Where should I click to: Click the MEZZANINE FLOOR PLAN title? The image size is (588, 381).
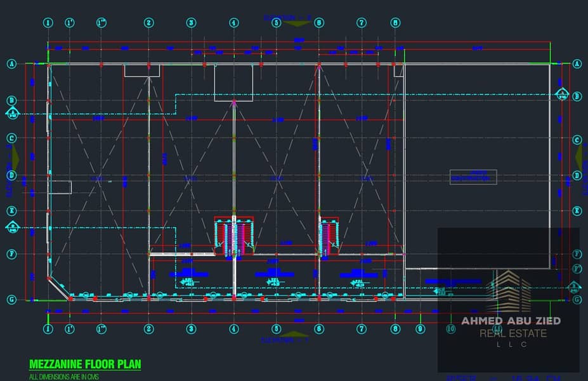[85, 364]
